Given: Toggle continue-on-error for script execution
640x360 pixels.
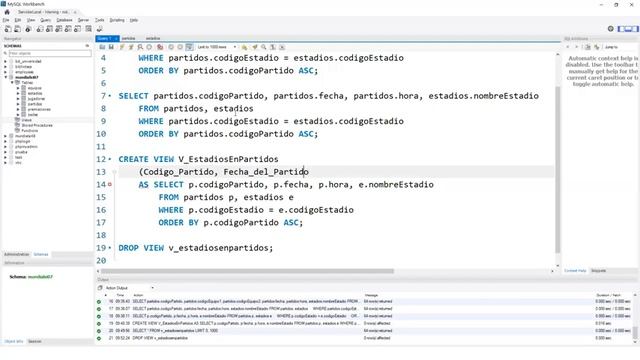Looking at the screenshot, I should pos(160,47).
